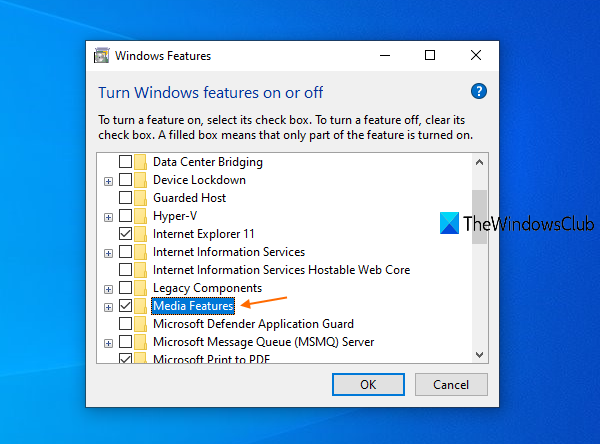Click the folder icon beside Microsoft Defender Application Guard
This screenshot has height=444, width=600.
140,324
